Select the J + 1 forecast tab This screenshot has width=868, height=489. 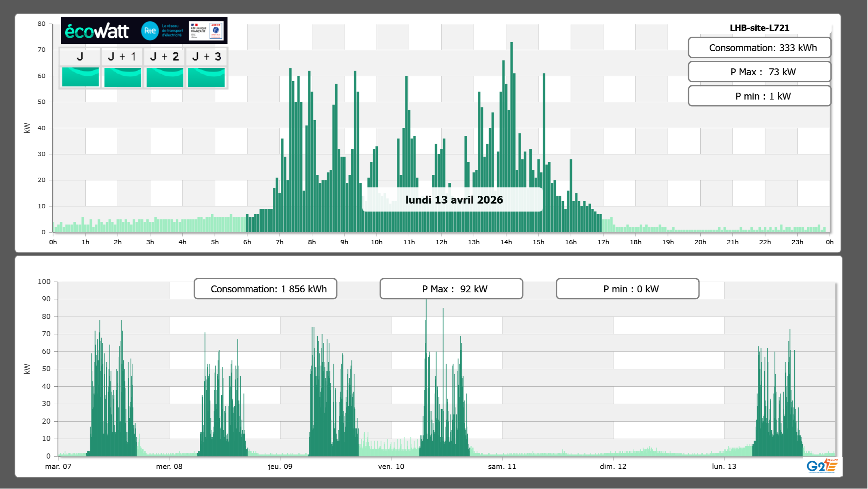click(x=122, y=57)
